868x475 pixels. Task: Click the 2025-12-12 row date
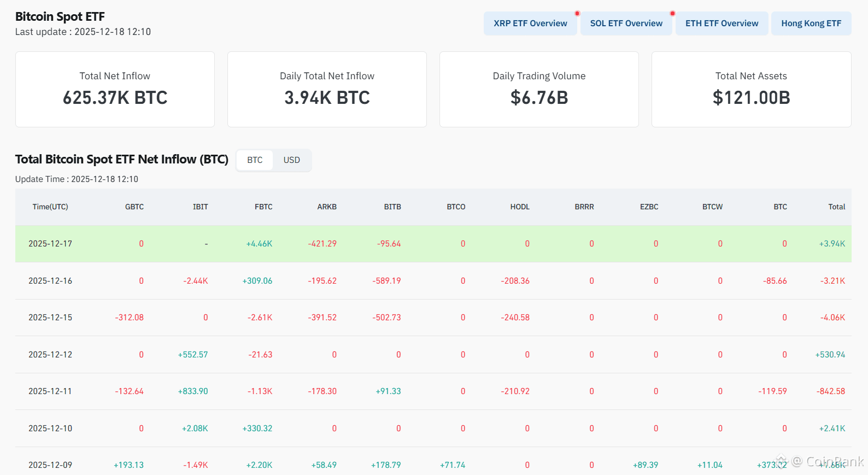click(x=50, y=355)
